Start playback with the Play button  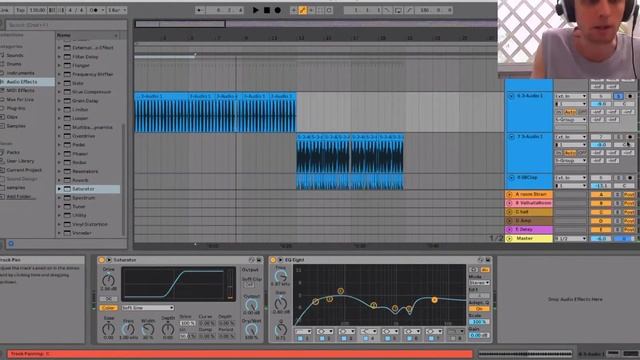(256, 10)
